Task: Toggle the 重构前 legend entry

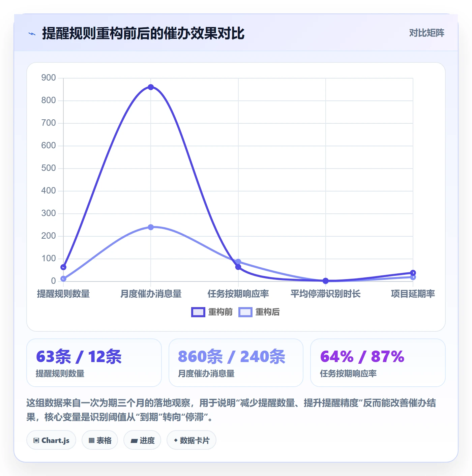Action: click(x=212, y=312)
